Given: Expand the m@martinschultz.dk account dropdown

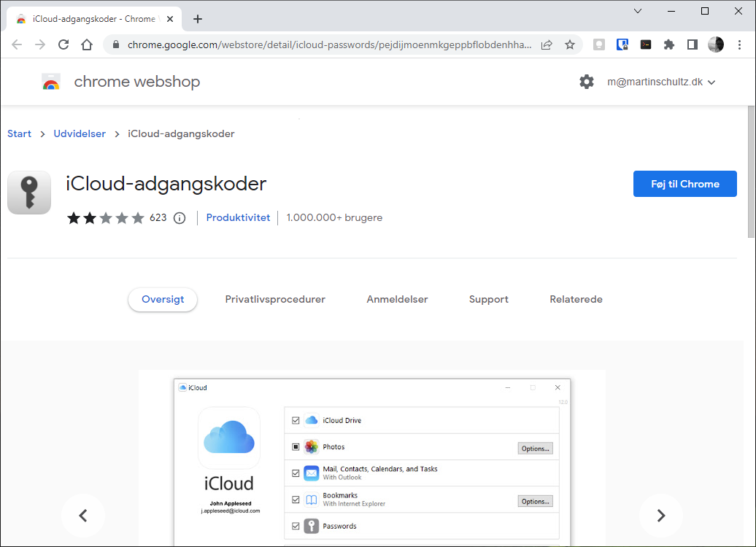Looking at the screenshot, I should 660,82.
